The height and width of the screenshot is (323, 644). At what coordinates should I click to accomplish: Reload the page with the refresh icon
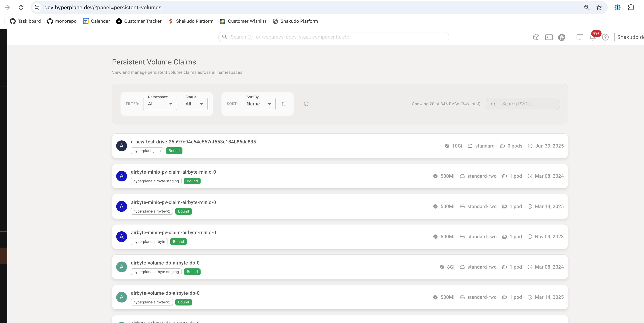[21, 7]
